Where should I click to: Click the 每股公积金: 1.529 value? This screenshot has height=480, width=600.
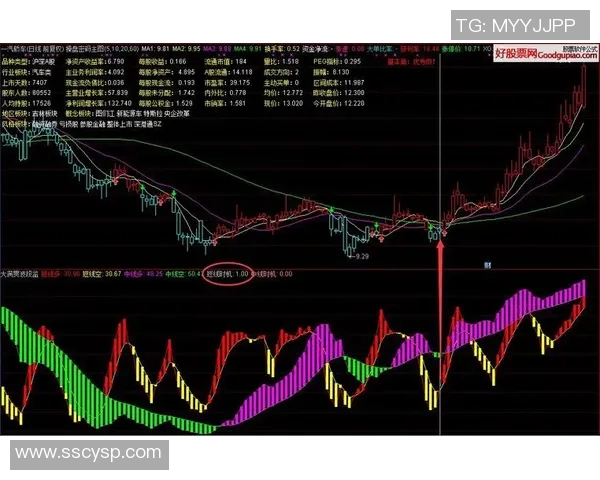166,103
